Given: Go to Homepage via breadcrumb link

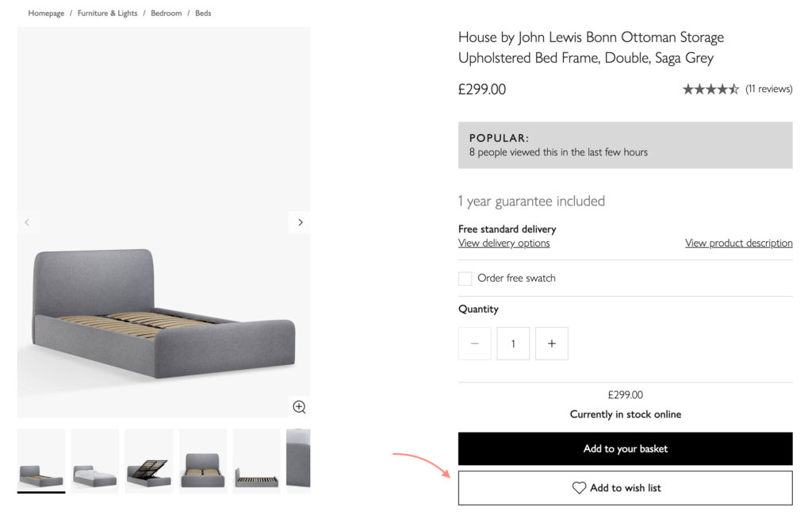Looking at the screenshot, I should [x=46, y=13].
